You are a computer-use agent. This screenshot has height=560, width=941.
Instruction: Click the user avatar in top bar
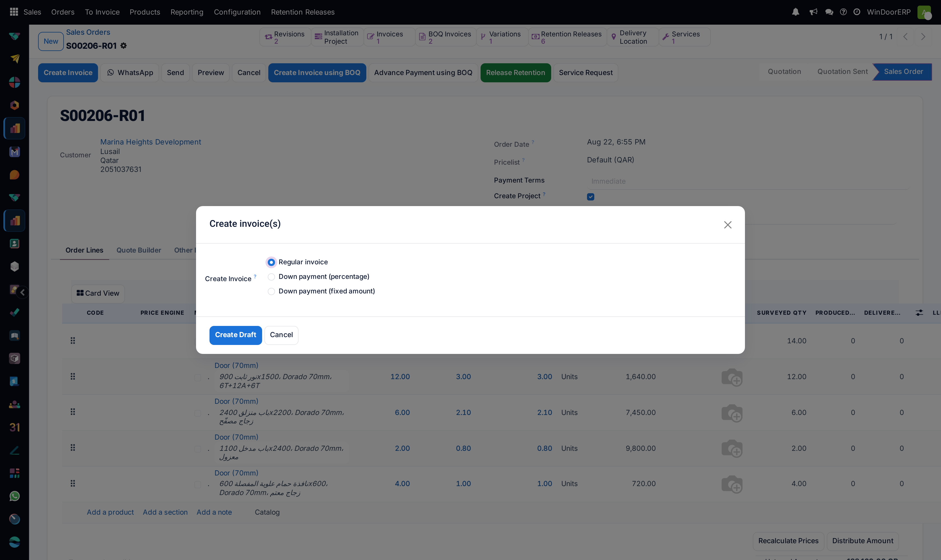[x=924, y=12]
